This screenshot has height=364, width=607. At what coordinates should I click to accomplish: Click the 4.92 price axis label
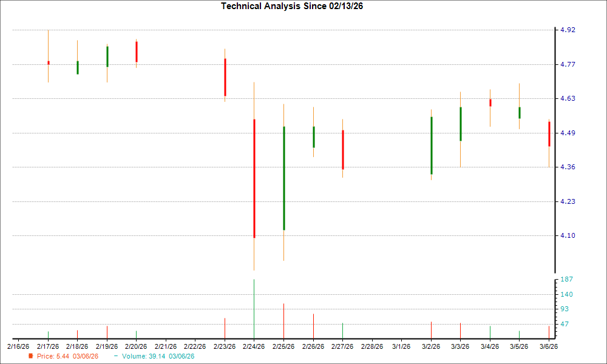(567, 30)
